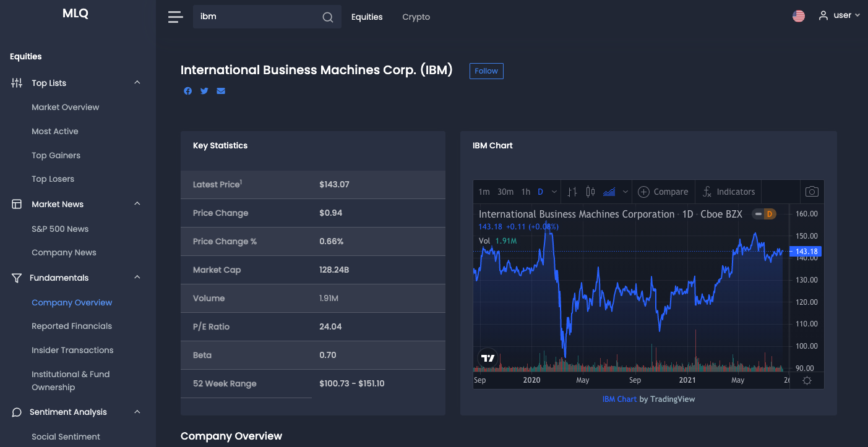Select the candlestick chart style
868x447 pixels.
[590, 192]
